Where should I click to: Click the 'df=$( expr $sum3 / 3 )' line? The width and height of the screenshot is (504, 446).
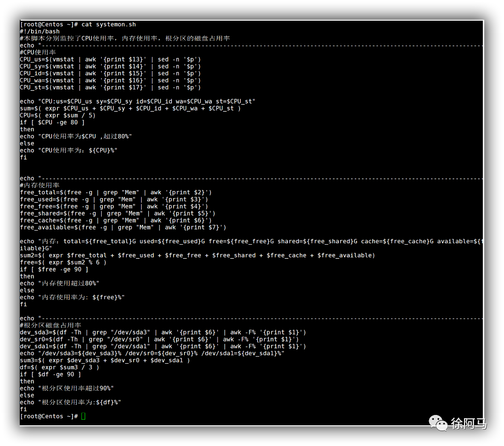coord(60,367)
